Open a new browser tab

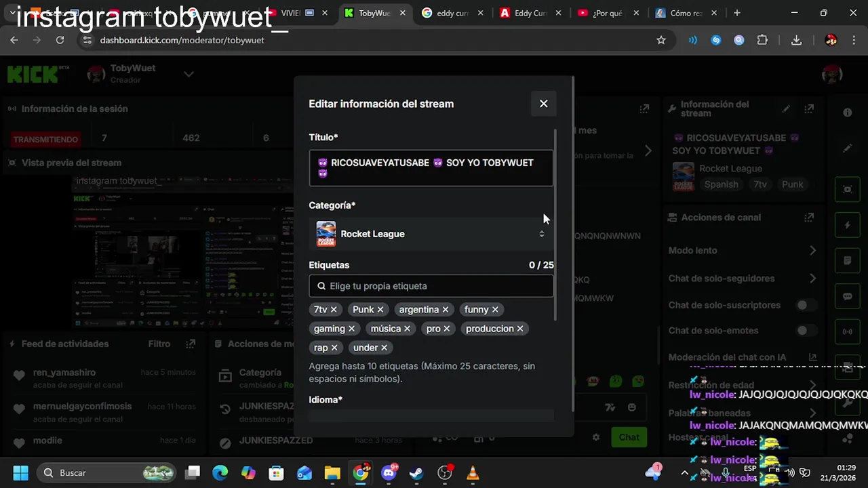[737, 13]
